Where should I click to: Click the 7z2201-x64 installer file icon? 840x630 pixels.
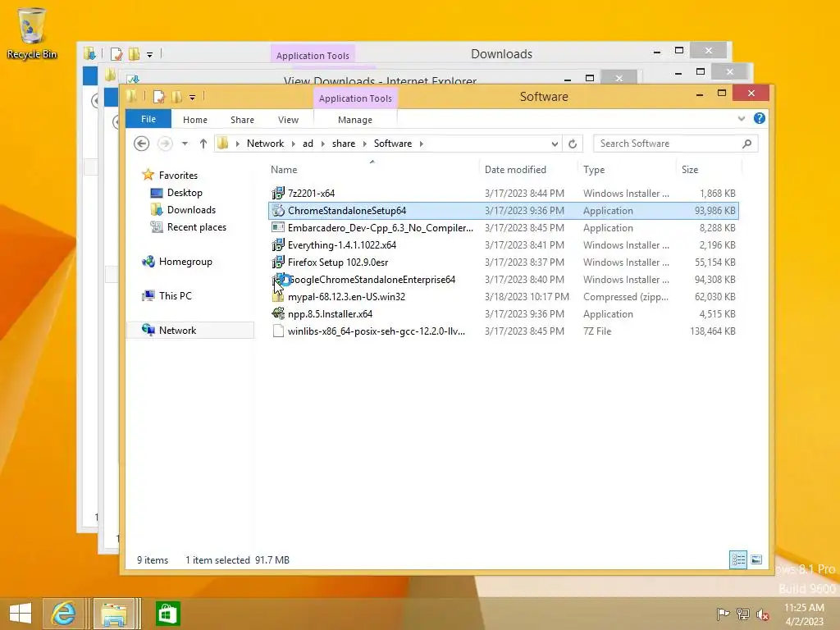(278, 194)
